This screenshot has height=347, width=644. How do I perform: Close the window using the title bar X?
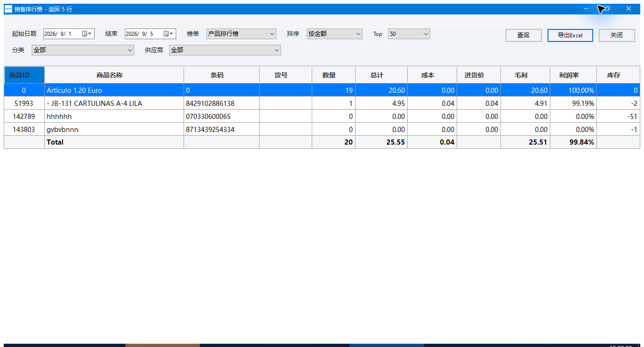click(628, 9)
